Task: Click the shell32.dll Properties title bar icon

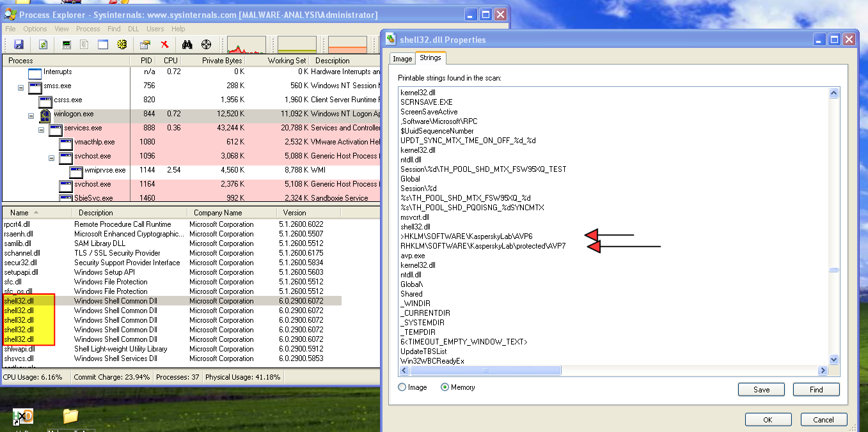Action: [x=391, y=40]
